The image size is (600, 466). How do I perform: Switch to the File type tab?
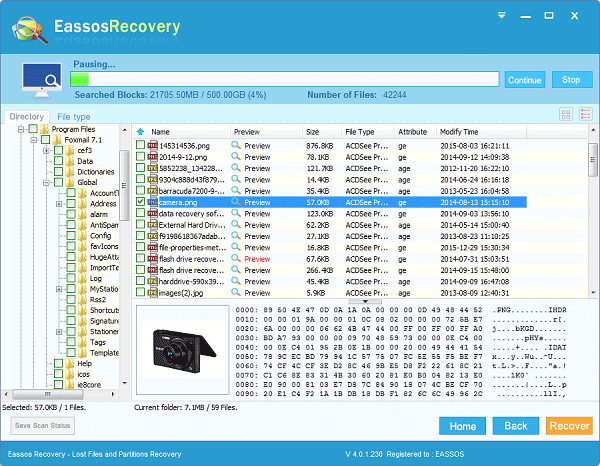click(x=73, y=117)
